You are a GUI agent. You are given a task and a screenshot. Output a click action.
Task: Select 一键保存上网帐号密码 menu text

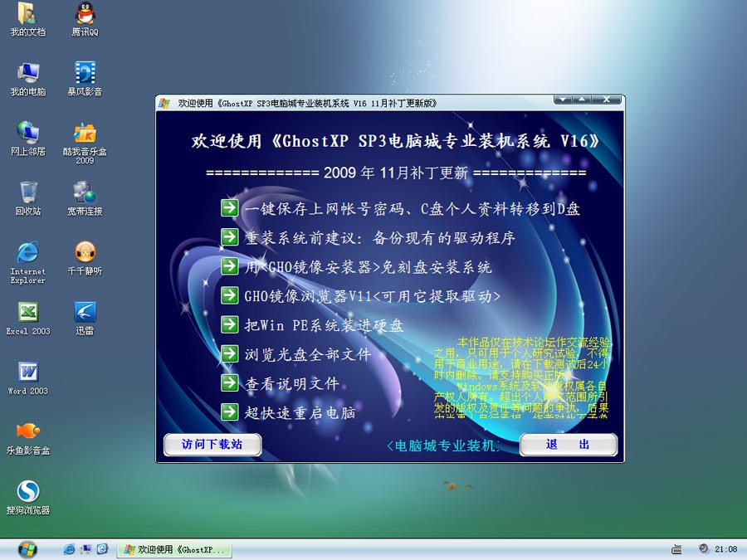coord(412,208)
